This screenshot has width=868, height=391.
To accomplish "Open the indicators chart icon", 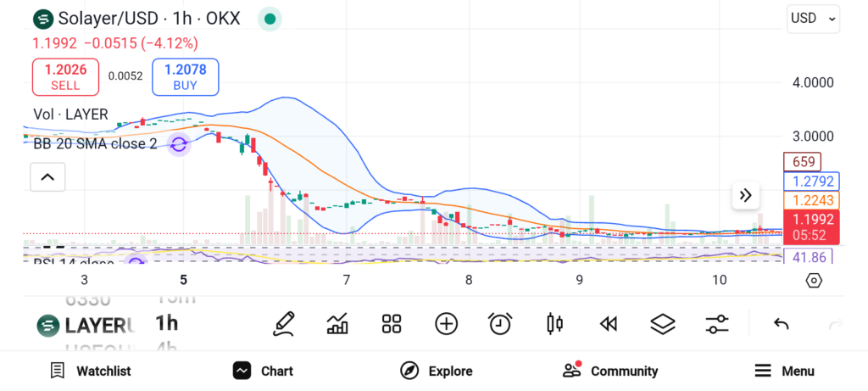I will coord(337,323).
